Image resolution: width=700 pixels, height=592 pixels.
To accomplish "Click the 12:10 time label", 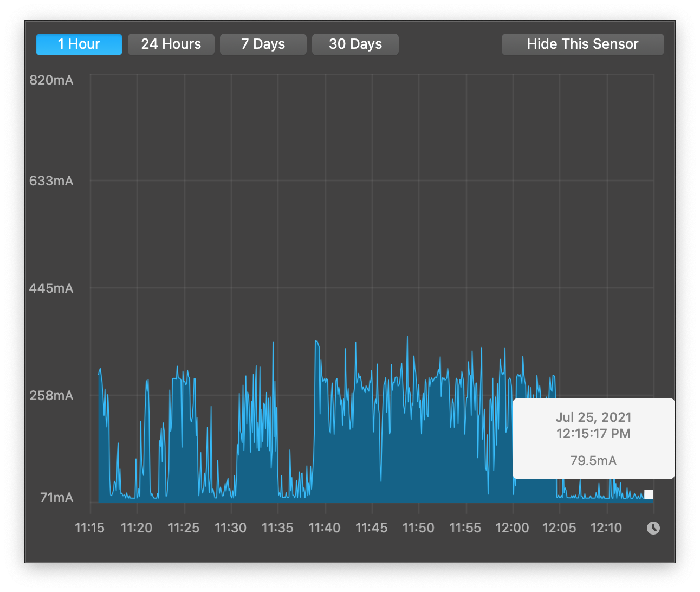I will point(606,528).
